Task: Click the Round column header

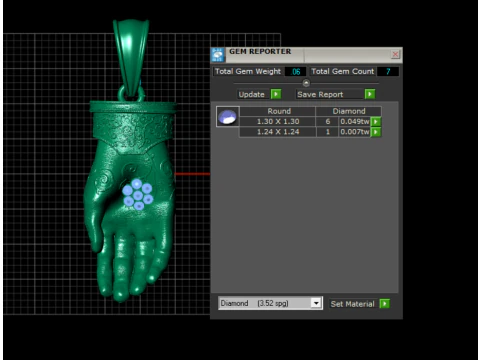Action: pyautogui.click(x=279, y=111)
